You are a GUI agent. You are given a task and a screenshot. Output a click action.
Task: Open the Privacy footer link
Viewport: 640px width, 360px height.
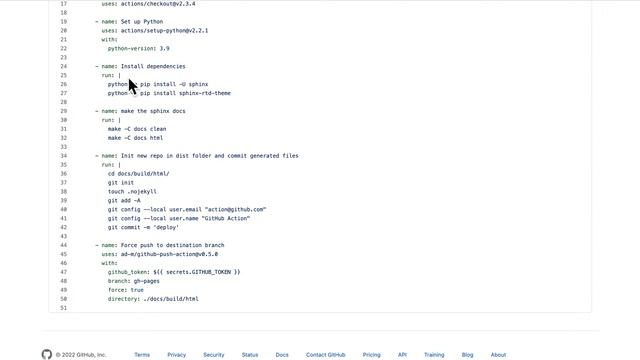176,355
